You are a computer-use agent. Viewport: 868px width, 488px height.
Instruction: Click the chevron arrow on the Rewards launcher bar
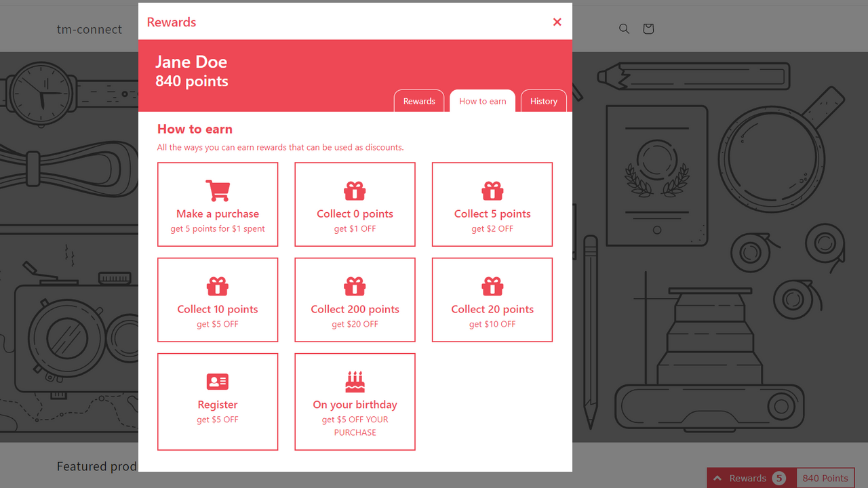tap(717, 478)
